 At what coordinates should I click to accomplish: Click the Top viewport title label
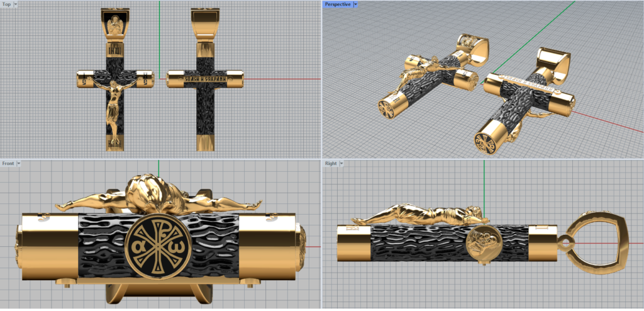coord(7,4)
